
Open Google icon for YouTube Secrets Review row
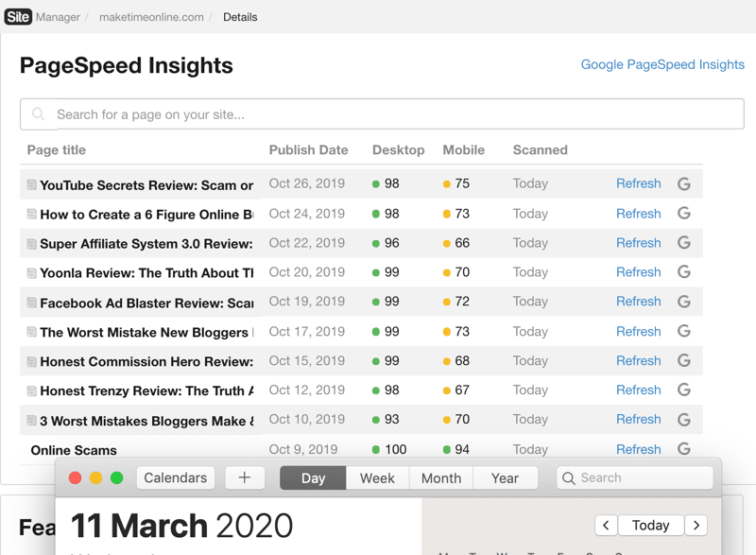(x=683, y=183)
